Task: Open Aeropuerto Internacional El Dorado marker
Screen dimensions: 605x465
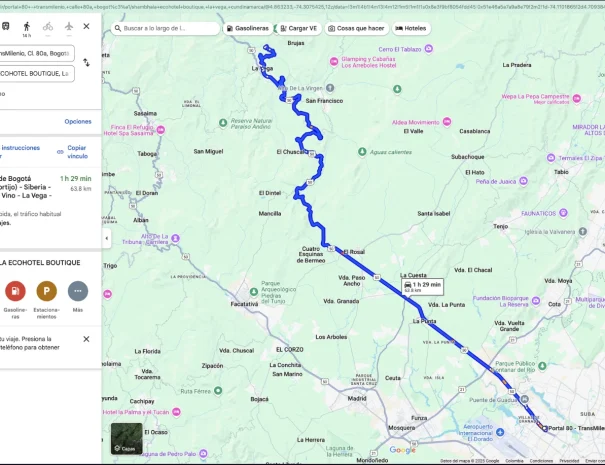Action: tap(500, 432)
